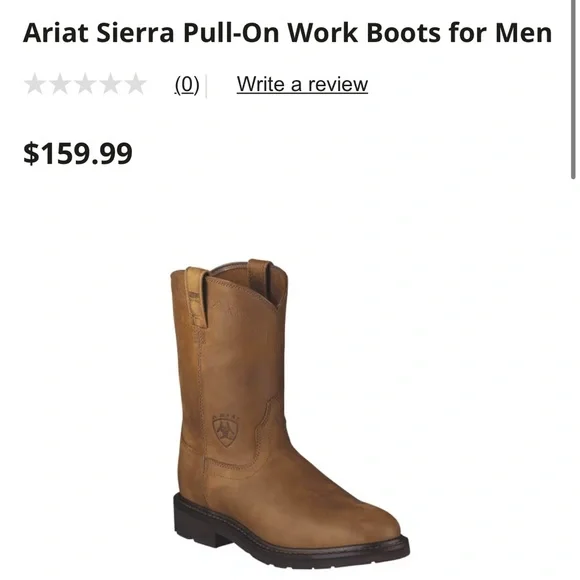Click the Write a review link
Screen dimensions: 580x580
302,84
